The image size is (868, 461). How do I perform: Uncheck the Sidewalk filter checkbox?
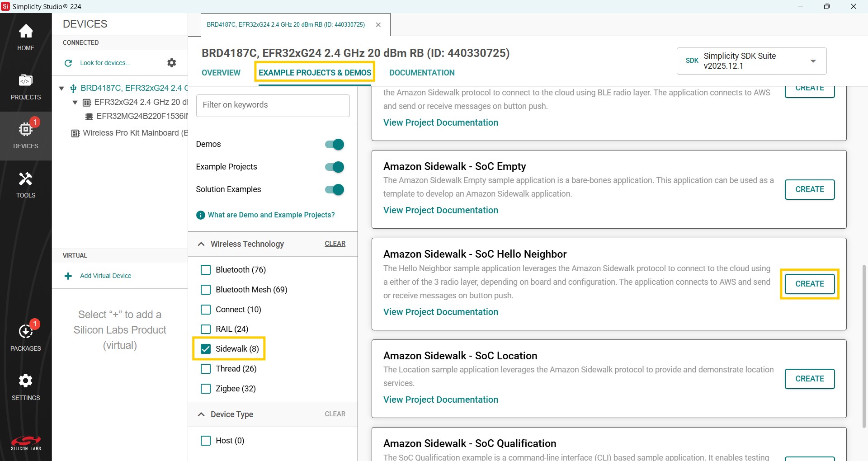point(206,349)
